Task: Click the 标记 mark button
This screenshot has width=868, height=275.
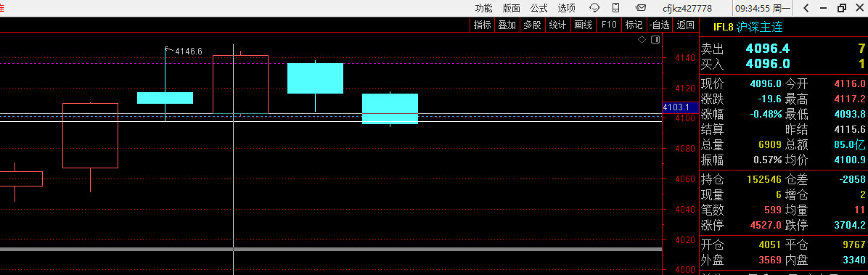Action: [x=634, y=25]
